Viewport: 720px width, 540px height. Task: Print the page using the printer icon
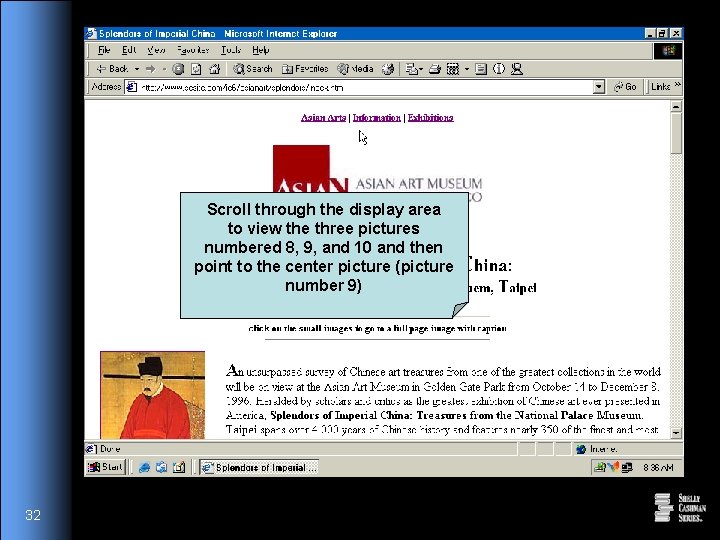[x=435, y=69]
